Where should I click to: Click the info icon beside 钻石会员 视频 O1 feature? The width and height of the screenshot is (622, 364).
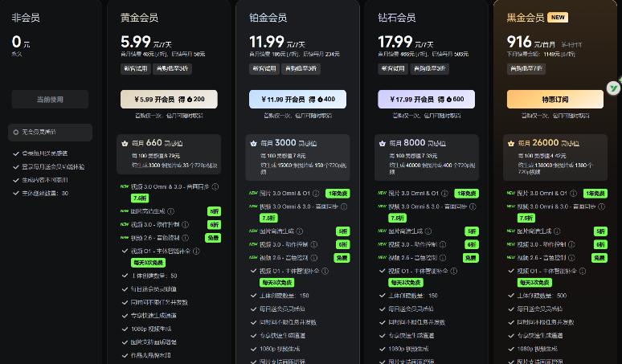(x=455, y=271)
